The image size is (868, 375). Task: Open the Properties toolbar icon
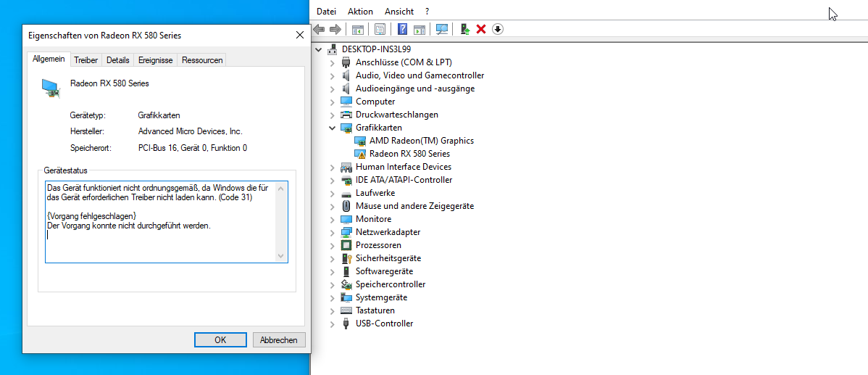(380, 29)
